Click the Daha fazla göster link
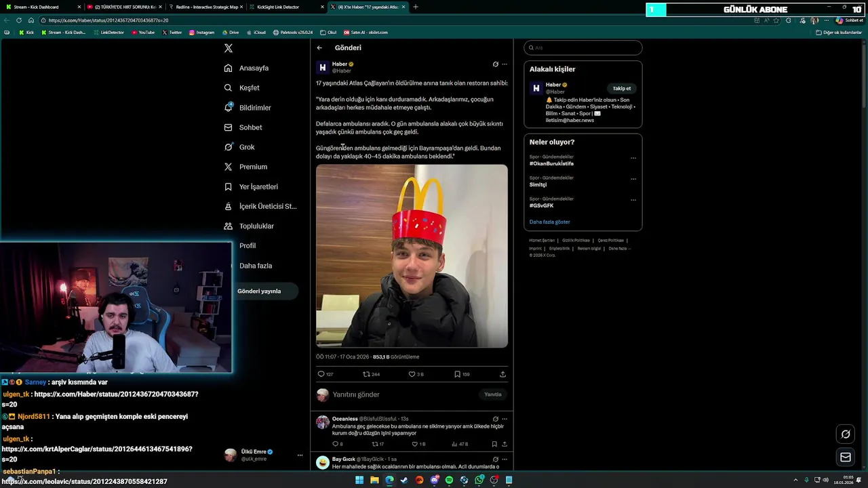The width and height of the screenshot is (868, 488). 549,222
